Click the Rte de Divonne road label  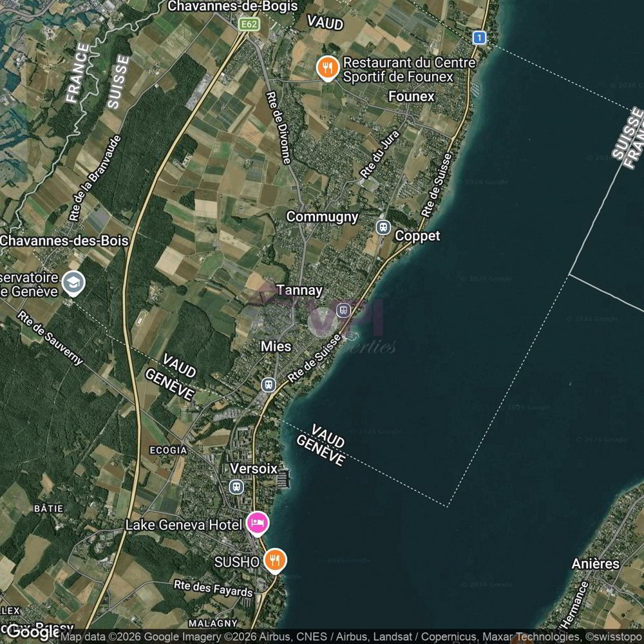[x=279, y=128]
